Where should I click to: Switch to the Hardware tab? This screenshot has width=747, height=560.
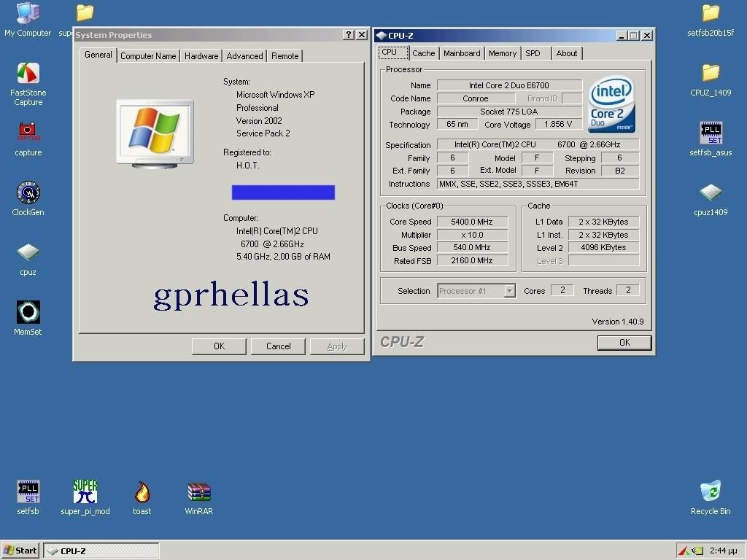tap(201, 55)
